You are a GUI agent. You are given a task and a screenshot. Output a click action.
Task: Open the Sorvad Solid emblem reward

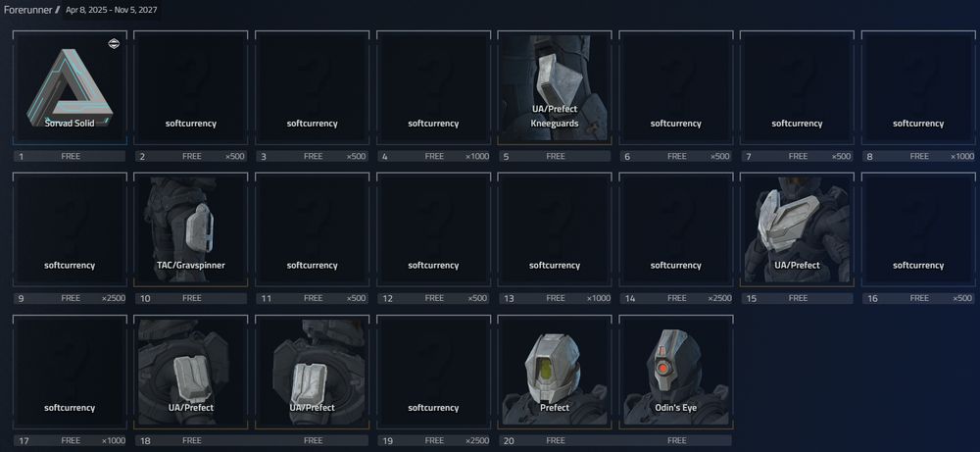(70, 87)
